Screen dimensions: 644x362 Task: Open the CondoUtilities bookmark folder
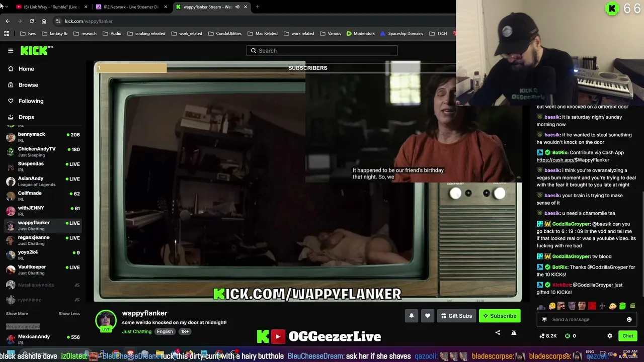[x=224, y=34]
